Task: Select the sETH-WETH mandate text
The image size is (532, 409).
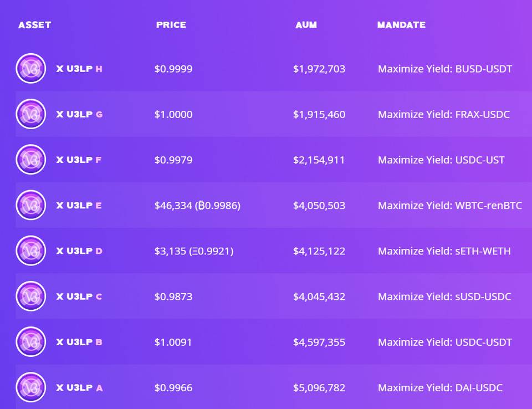Action: tap(444, 251)
